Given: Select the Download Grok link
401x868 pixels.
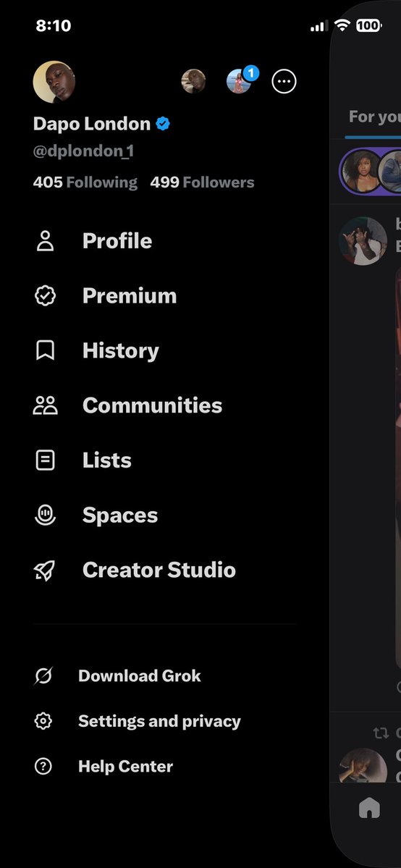Looking at the screenshot, I should click(x=140, y=676).
